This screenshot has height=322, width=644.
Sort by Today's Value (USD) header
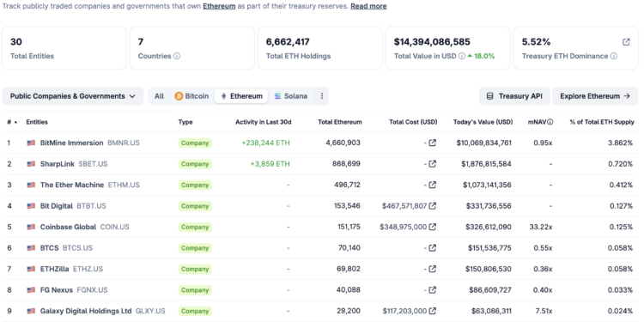tap(483, 122)
